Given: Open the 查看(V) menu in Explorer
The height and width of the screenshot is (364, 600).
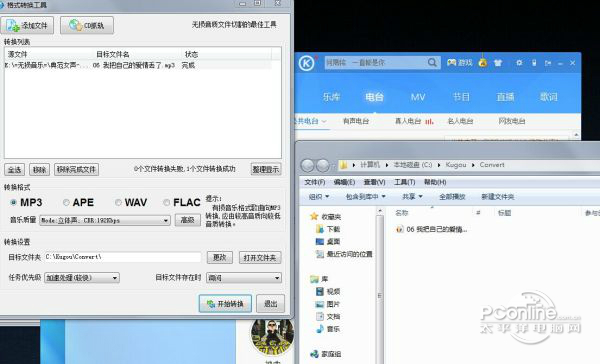Looking at the screenshot, I should (374, 182).
